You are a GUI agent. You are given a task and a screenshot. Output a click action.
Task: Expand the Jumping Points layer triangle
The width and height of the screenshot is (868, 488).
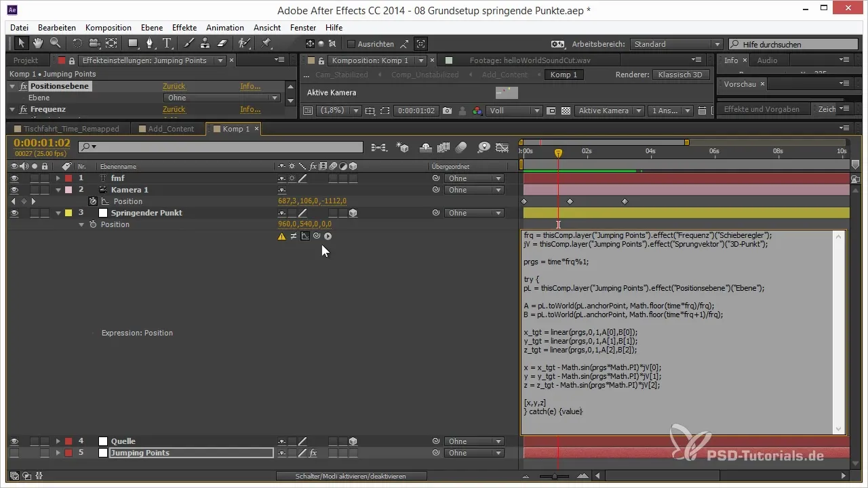click(x=58, y=453)
